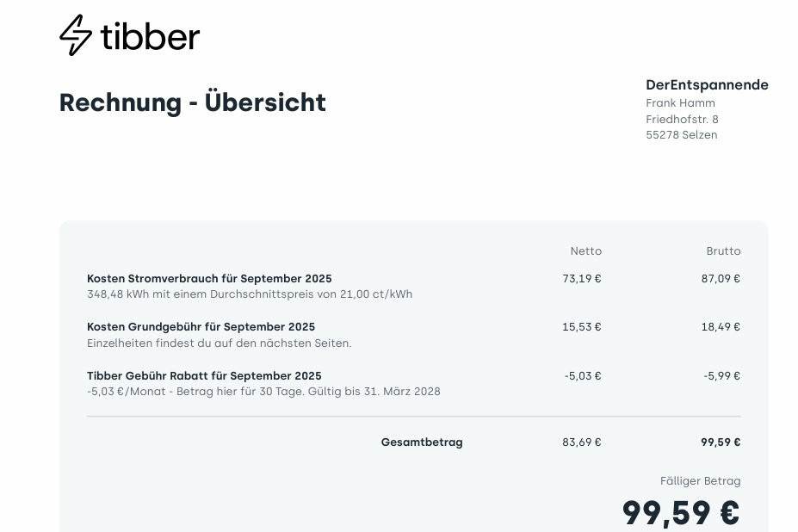This screenshot has height=532, width=798.
Task: Click the Gesamtbetrag label
Action: (x=422, y=442)
